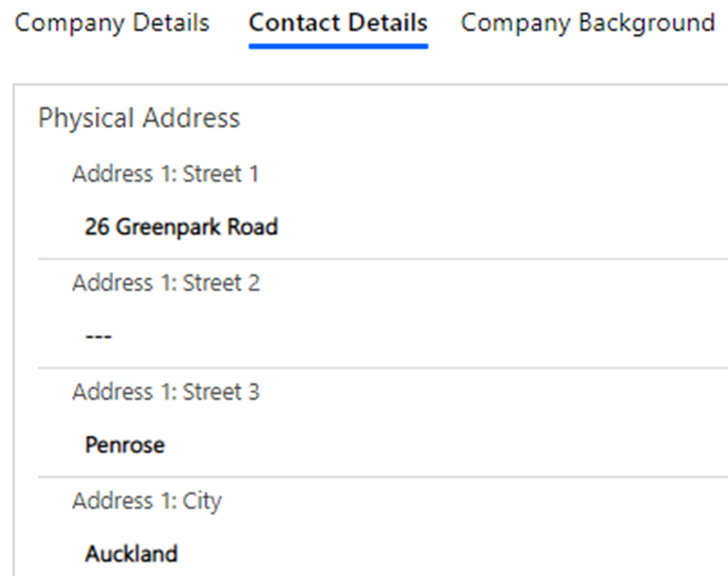Image resolution: width=728 pixels, height=576 pixels.
Task: Click the Address 1: Street 1 label
Action: (x=165, y=174)
